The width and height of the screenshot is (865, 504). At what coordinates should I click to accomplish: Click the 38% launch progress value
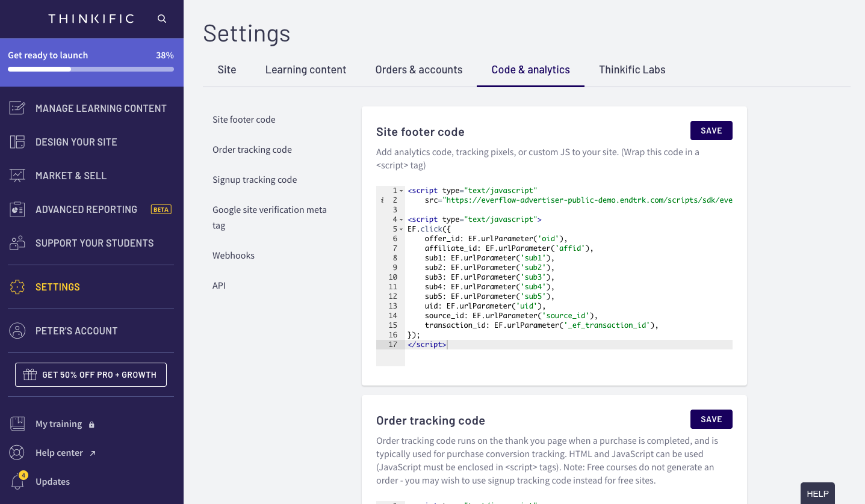pyautogui.click(x=165, y=55)
